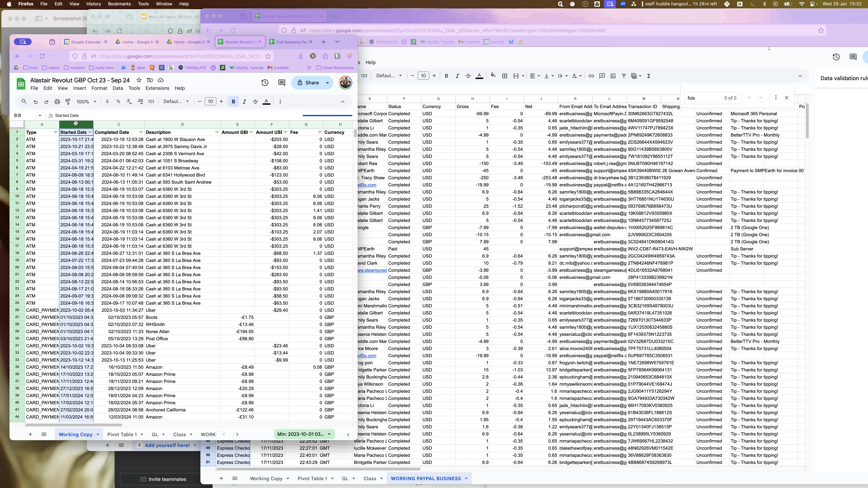Switch to Pivot Table 1 sheet tab
Viewport: 868px width, 488px height.
point(122,434)
